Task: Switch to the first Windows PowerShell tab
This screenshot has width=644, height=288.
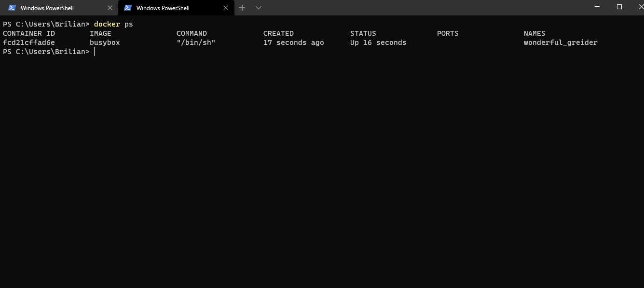Action: click(x=59, y=8)
